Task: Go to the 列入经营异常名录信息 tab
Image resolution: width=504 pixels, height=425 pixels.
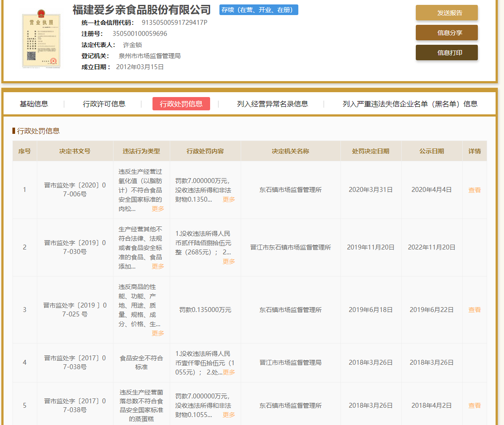Action: tap(272, 104)
